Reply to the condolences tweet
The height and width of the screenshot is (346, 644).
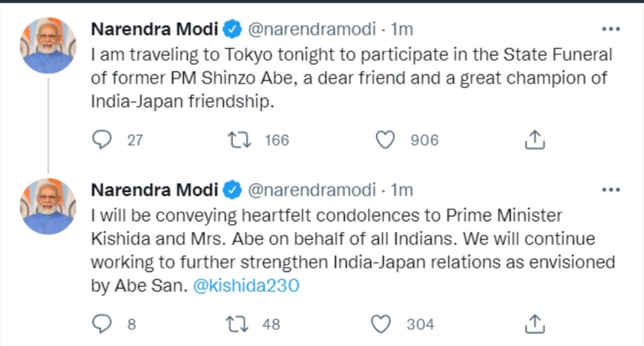point(103,324)
